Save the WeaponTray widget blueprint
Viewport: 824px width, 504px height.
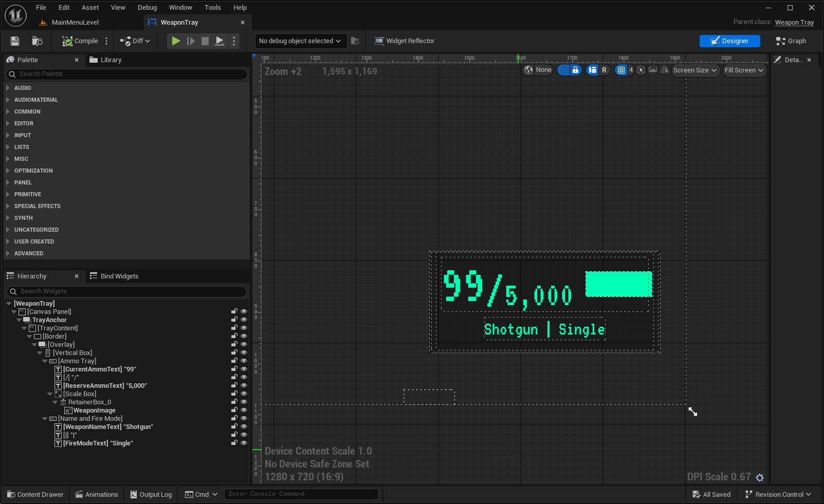[x=15, y=41]
